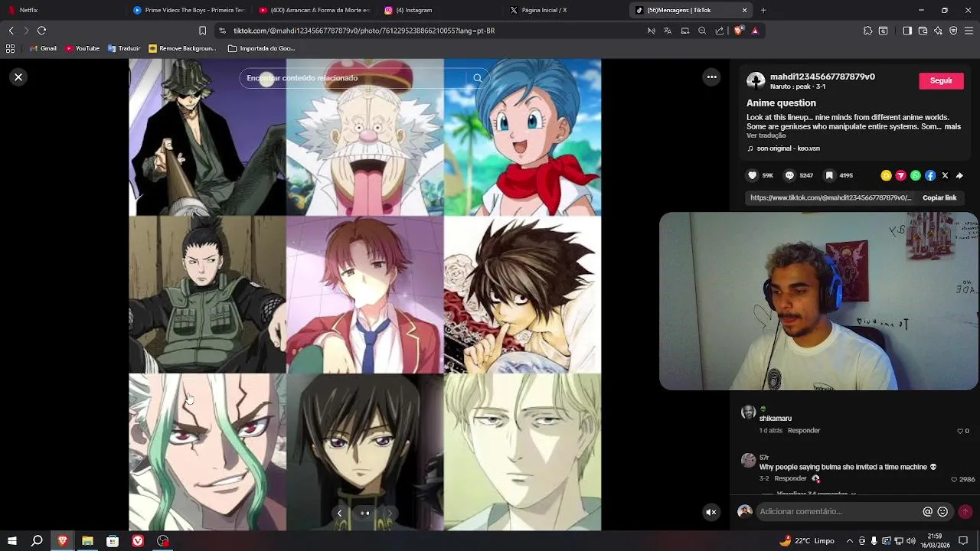
Task: Open Brave Wallet icon
Action: (923, 31)
